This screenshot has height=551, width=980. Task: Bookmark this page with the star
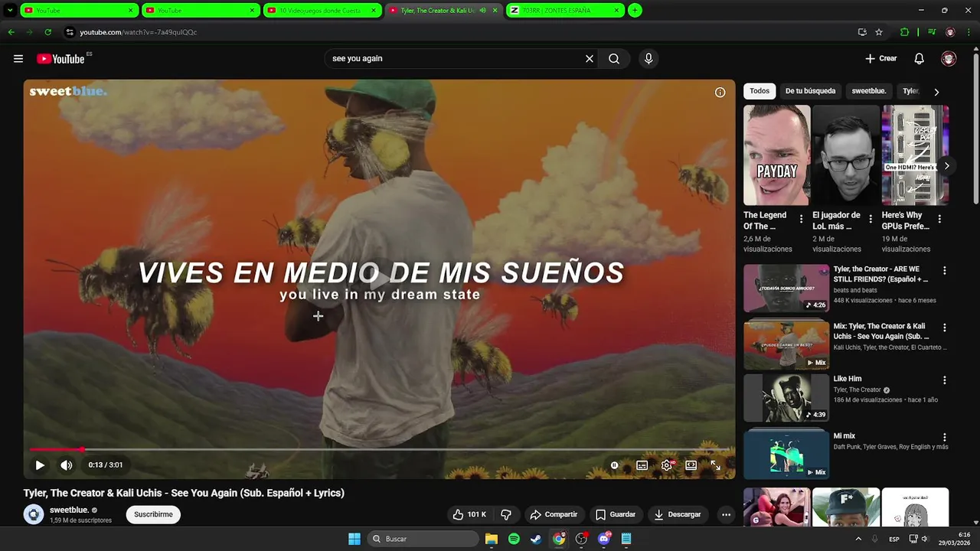[x=879, y=32]
